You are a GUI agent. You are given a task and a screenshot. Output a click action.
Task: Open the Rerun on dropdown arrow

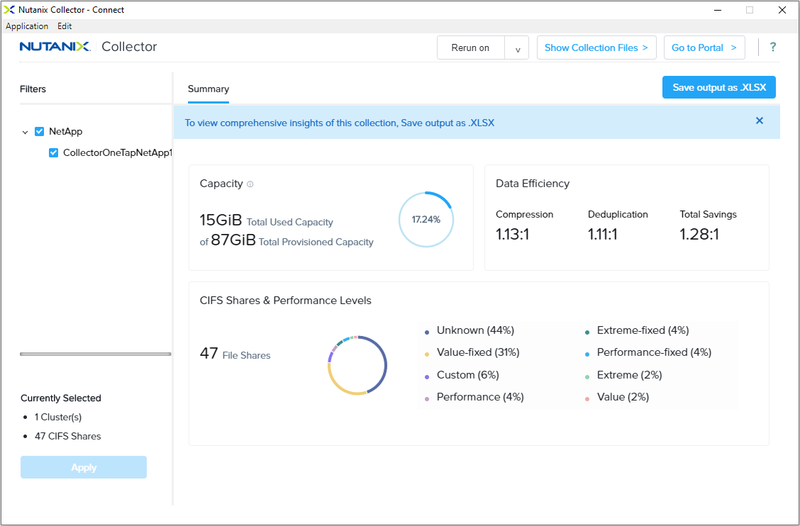[517, 48]
